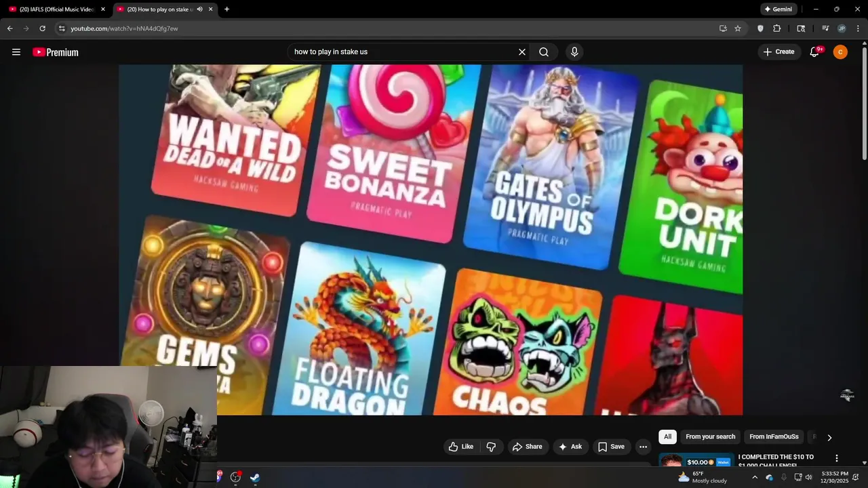Open the weather widget showing 65°F

(703, 477)
